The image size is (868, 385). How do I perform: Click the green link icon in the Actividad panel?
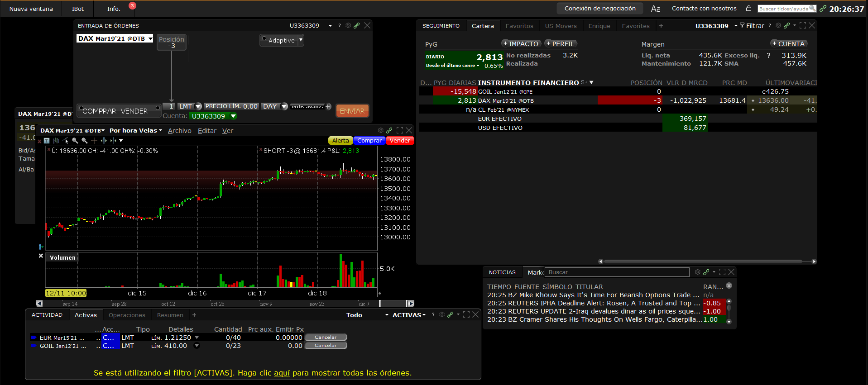click(x=451, y=314)
